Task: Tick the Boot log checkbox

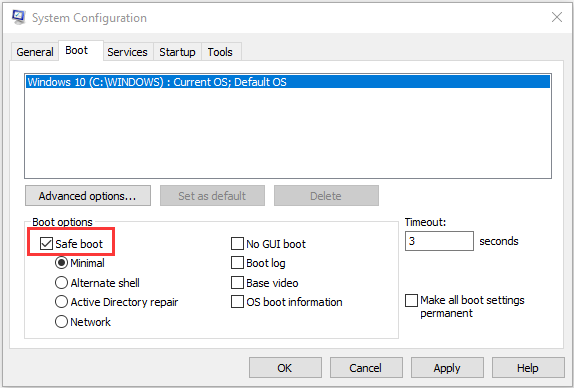Action: click(x=237, y=263)
